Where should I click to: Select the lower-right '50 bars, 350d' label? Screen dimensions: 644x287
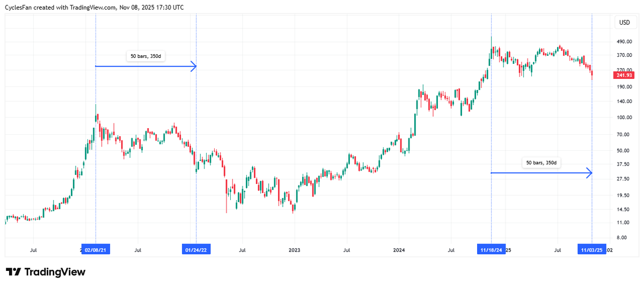[540, 163]
